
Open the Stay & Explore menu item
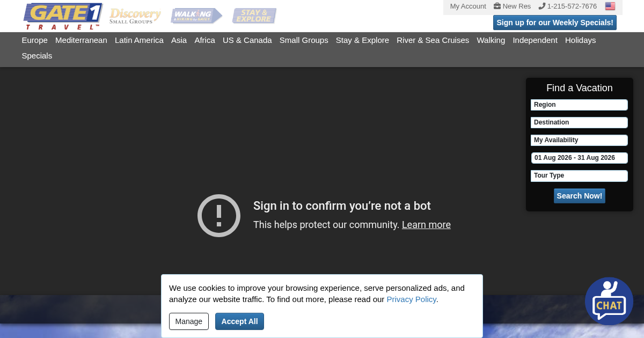click(362, 40)
